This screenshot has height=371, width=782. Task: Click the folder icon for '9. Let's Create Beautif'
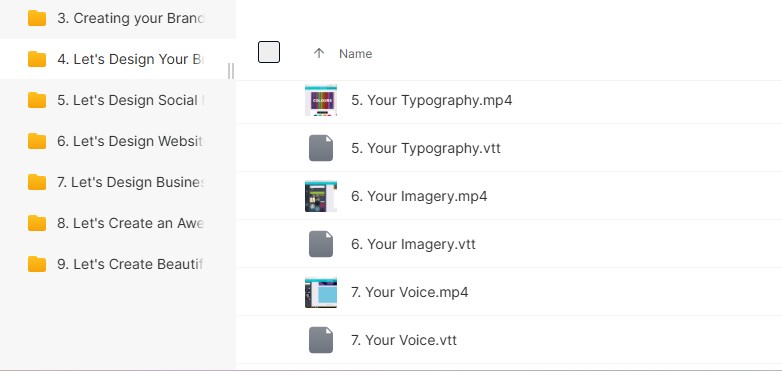[37, 264]
